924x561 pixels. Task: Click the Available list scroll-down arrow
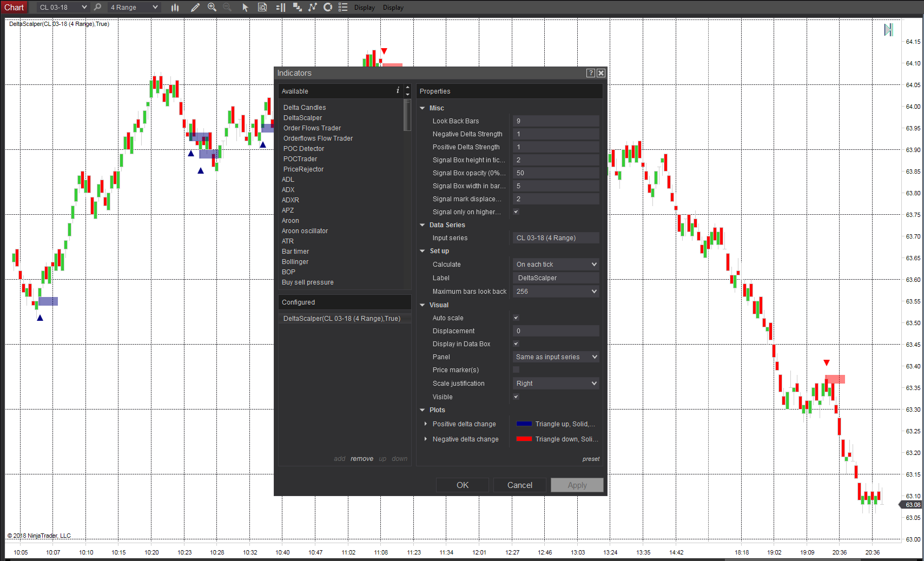point(408,95)
